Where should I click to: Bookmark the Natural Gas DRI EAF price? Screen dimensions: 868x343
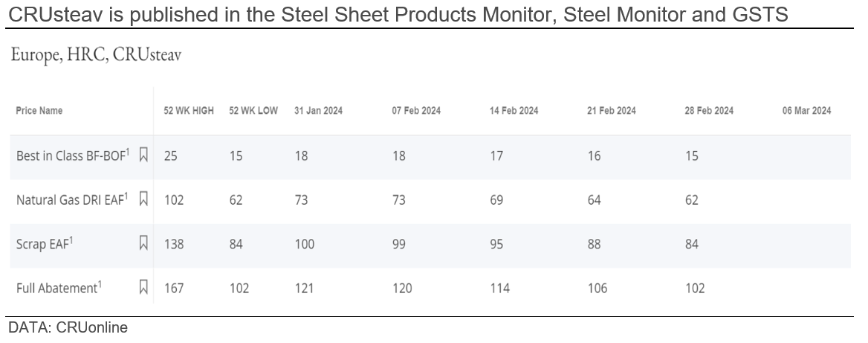tap(144, 199)
